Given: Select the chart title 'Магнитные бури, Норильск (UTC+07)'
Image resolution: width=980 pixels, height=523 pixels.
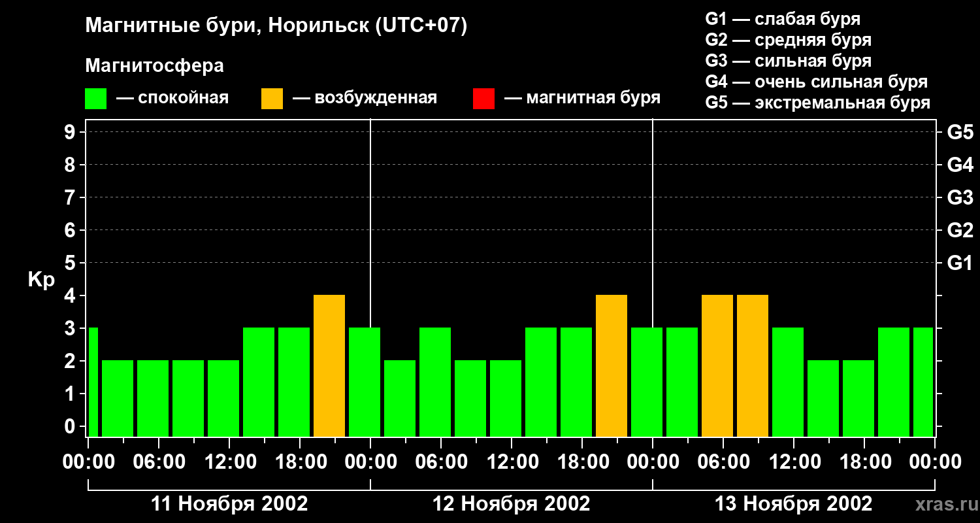Looking at the screenshot, I should pyautogui.click(x=276, y=26).
